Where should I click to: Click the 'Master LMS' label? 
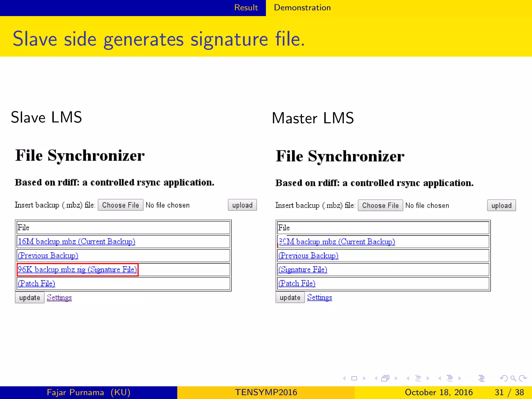313,118
